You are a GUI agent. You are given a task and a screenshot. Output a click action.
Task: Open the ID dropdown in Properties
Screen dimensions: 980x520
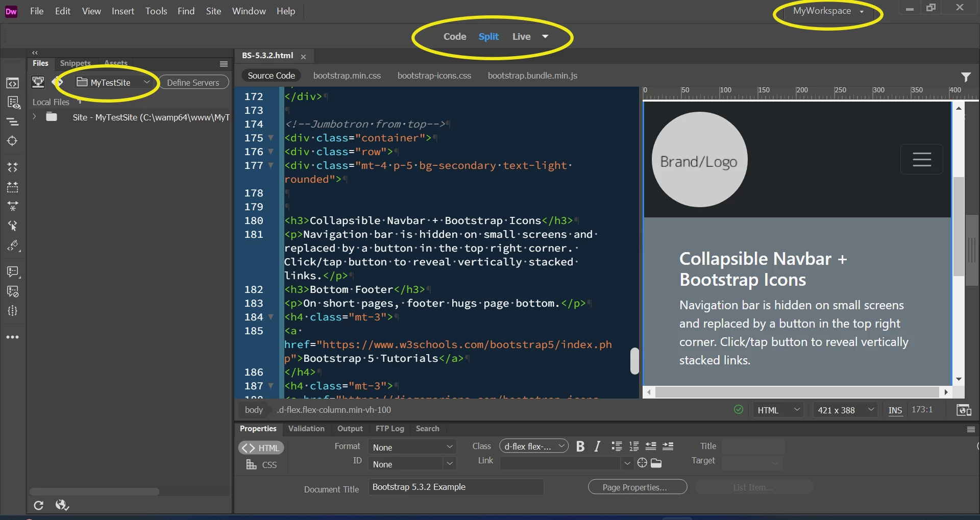coord(412,464)
